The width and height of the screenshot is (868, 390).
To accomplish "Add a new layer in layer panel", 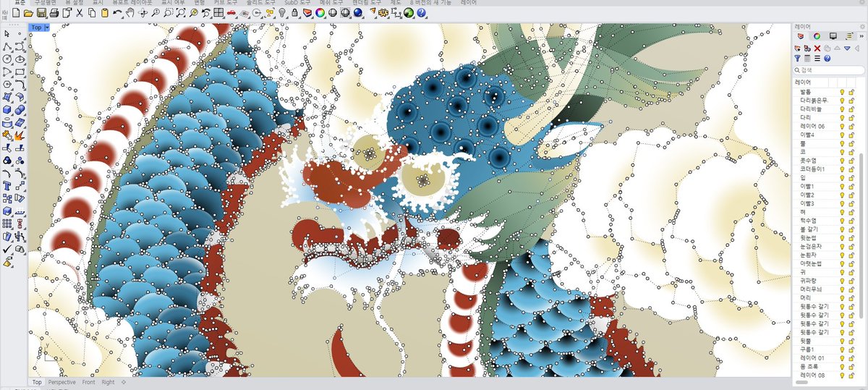I will (798, 48).
